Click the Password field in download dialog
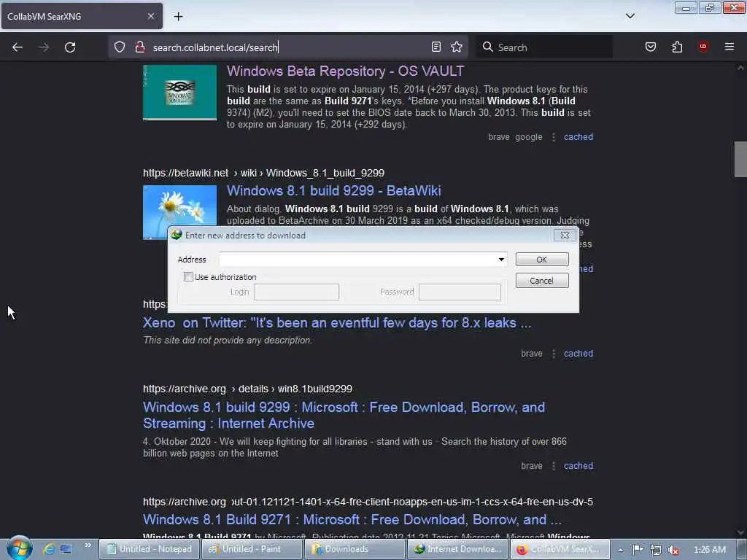The image size is (747, 560). 460,292
